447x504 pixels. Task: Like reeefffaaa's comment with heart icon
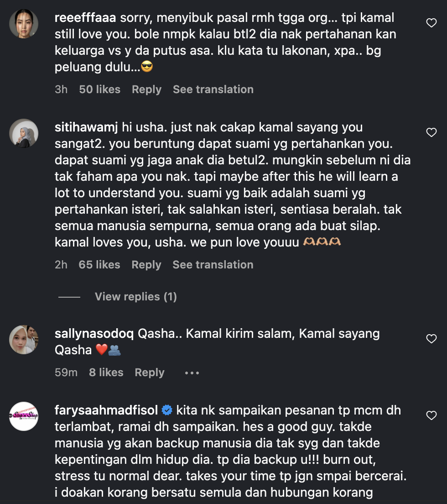(431, 23)
